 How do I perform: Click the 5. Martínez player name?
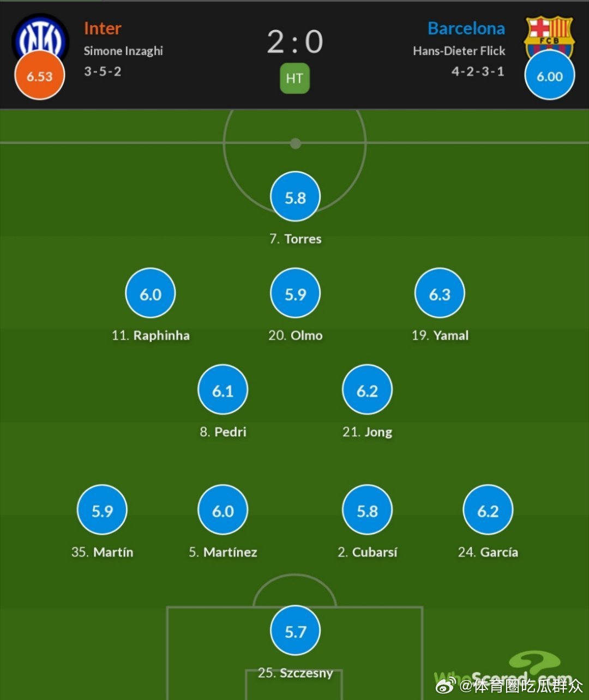[223, 552]
